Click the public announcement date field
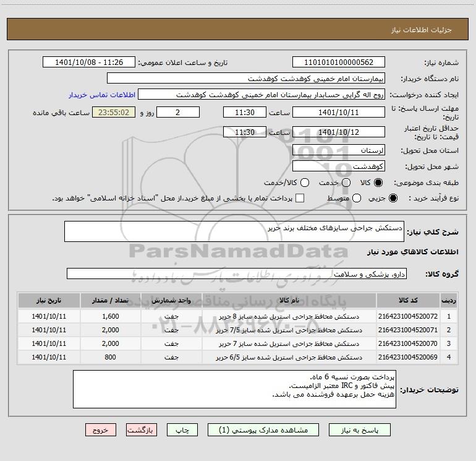This screenshot has height=461, width=476. click(89, 62)
